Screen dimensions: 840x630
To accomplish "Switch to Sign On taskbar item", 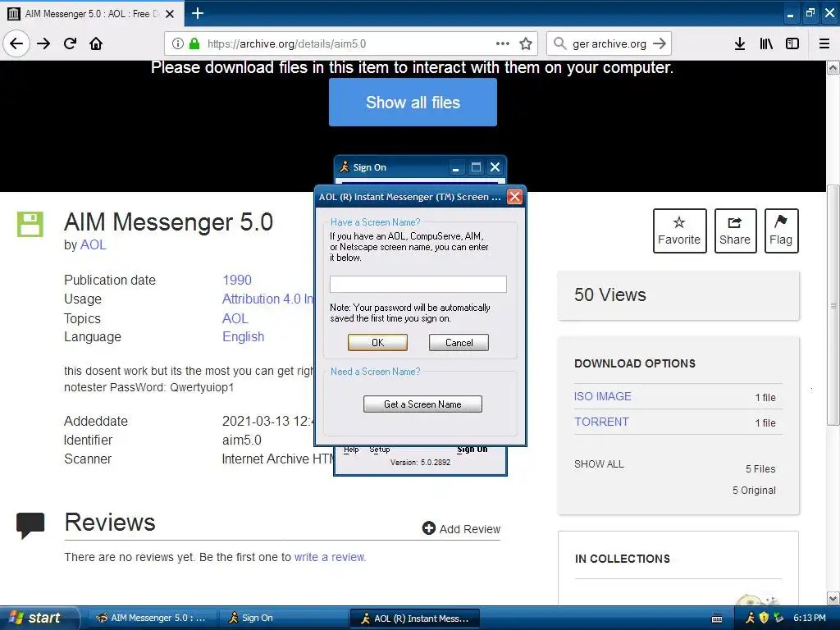I will tap(282, 619).
